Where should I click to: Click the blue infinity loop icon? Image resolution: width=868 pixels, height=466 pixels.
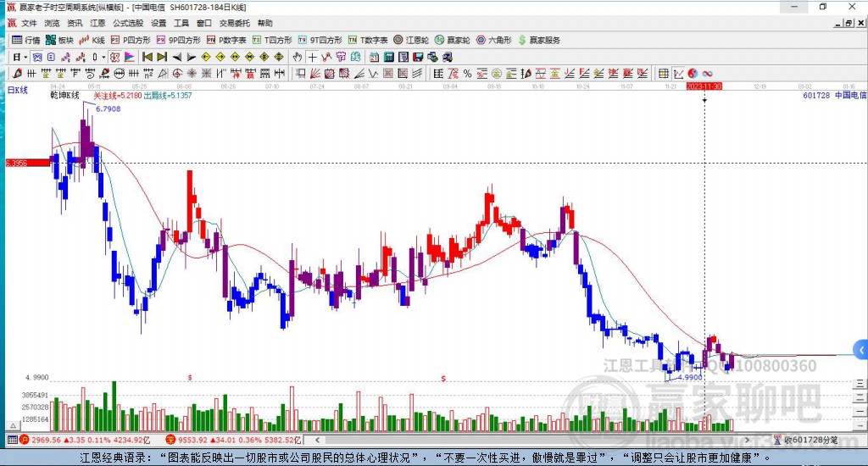coord(707,74)
